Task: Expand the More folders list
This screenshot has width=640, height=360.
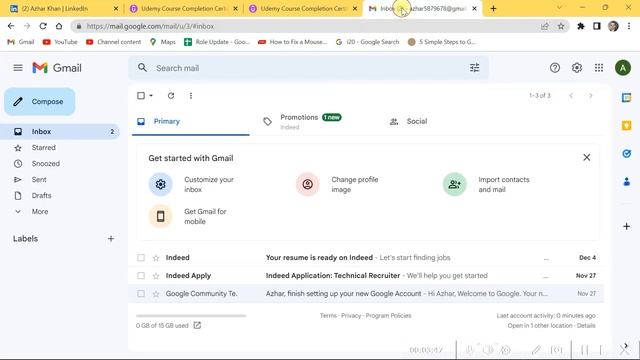Action: pyautogui.click(x=40, y=211)
